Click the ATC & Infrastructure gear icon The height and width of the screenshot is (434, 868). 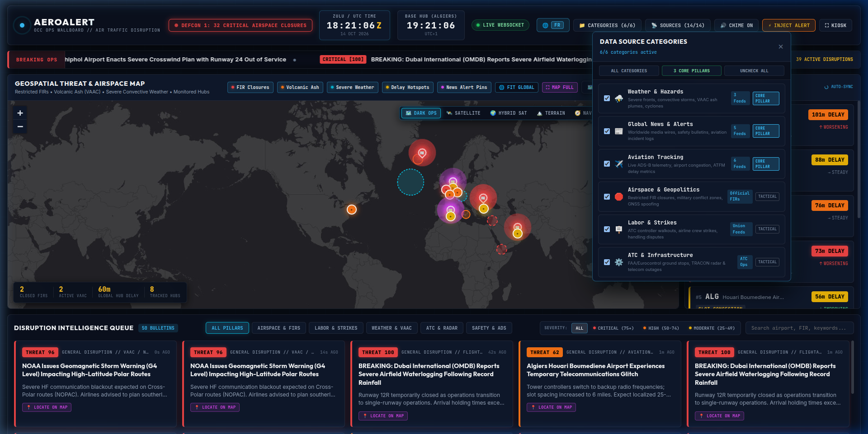tap(619, 262)
